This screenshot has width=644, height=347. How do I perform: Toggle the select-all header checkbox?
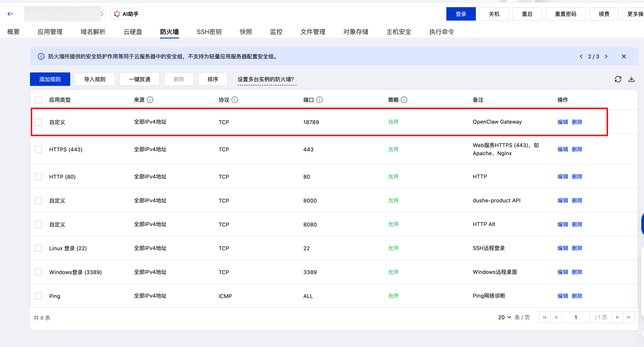[38, 100]
